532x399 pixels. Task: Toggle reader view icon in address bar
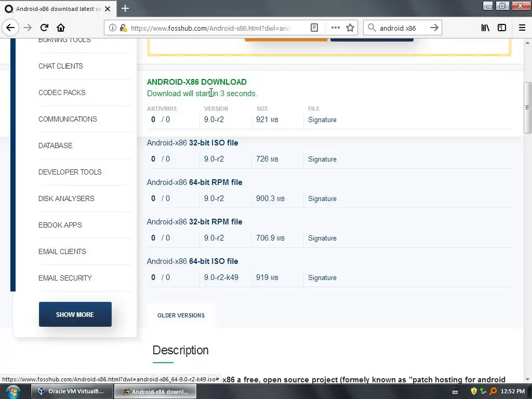[x=314, y=28]
